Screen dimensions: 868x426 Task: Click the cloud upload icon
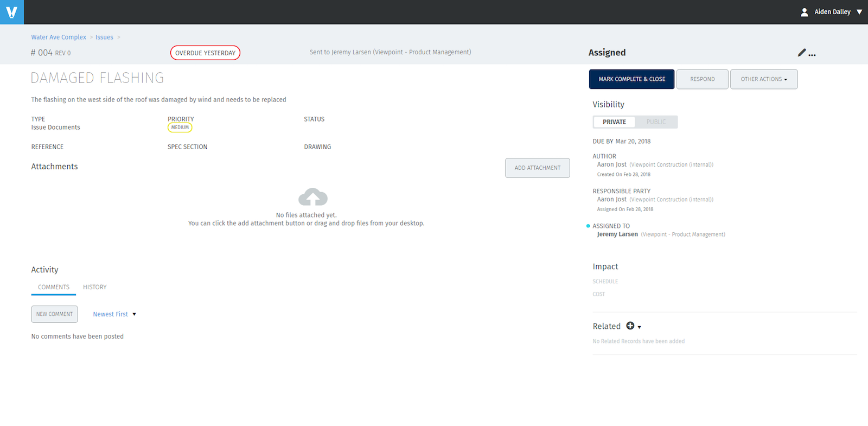pos(313,197)
